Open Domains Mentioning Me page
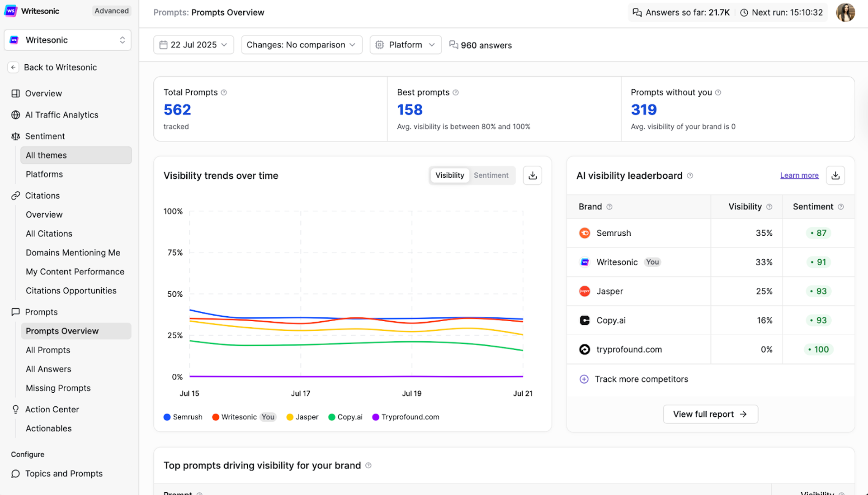Viewport: 868px width, 495px height. pyautogui.click(x=73, y=253)
